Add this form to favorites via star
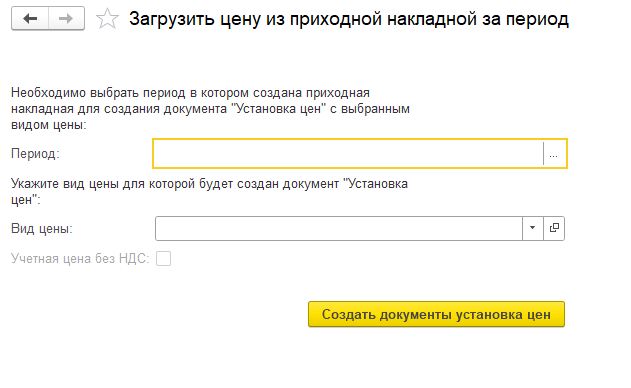Screen dimensions: 631x388 [107, 19]
